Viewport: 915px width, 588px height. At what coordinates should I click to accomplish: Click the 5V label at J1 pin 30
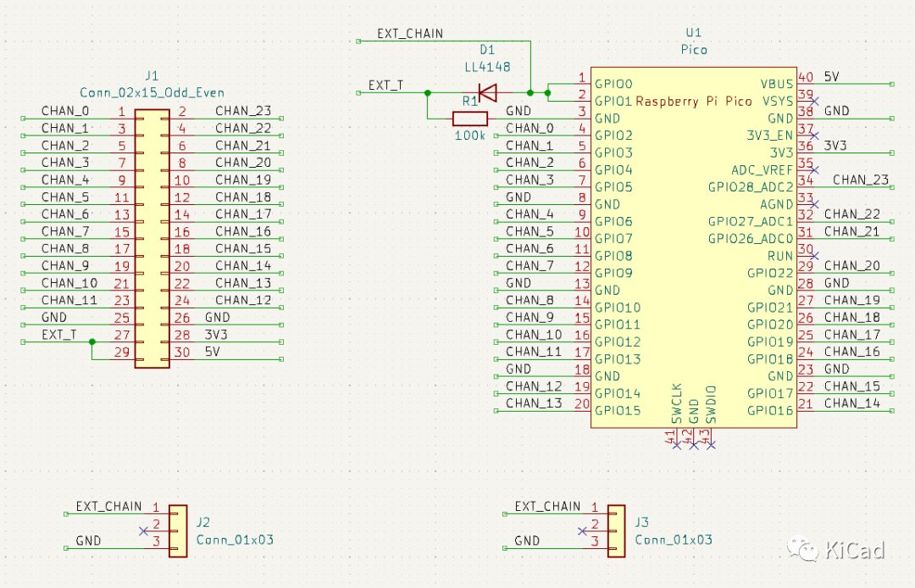tap(213, 352)
